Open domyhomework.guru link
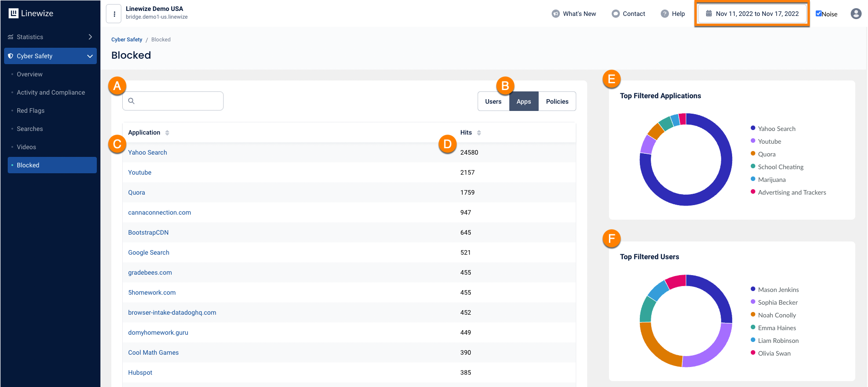 pyautogui.click(x=158, y=332)
